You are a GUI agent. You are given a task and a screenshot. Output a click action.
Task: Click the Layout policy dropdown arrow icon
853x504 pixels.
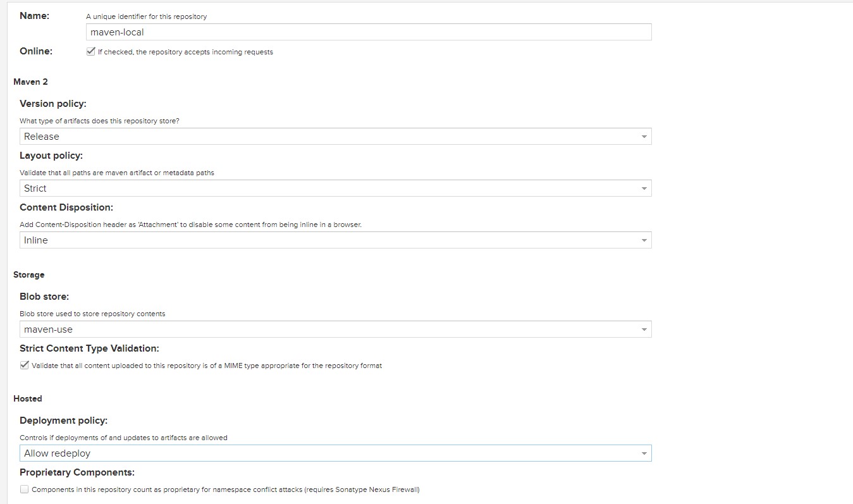(644, 188)
